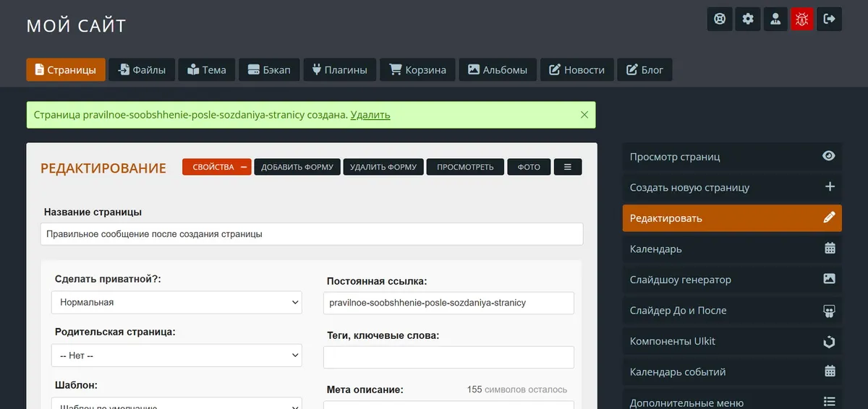Select Создать новую страницу in sidebar
Viewport: 868px width, 409px height.
pos(732,187)
